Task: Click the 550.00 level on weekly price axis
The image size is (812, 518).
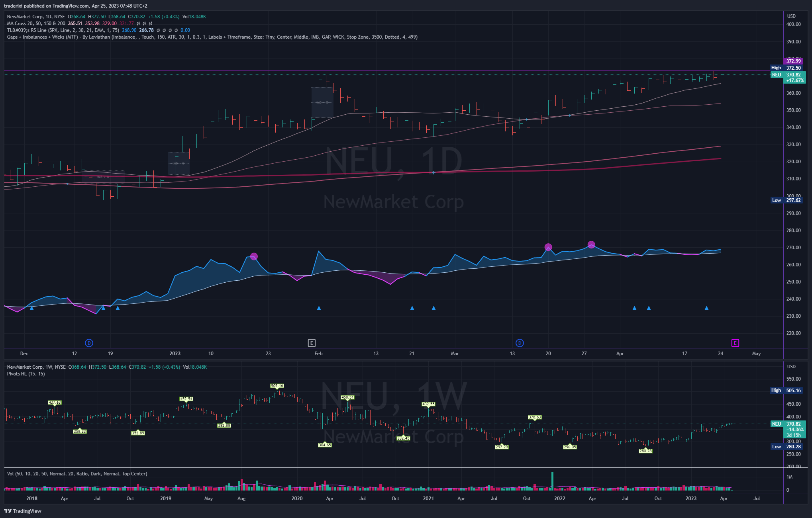Action: click(793, 379)
